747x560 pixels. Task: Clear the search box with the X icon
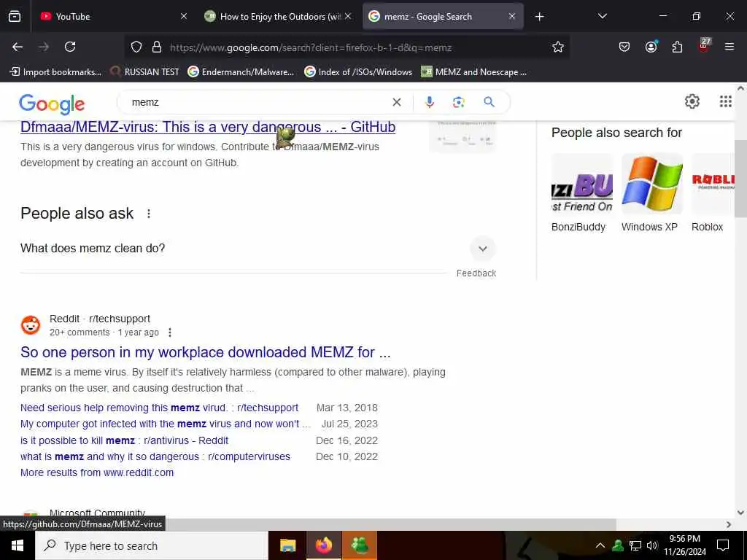pos(396,102)
